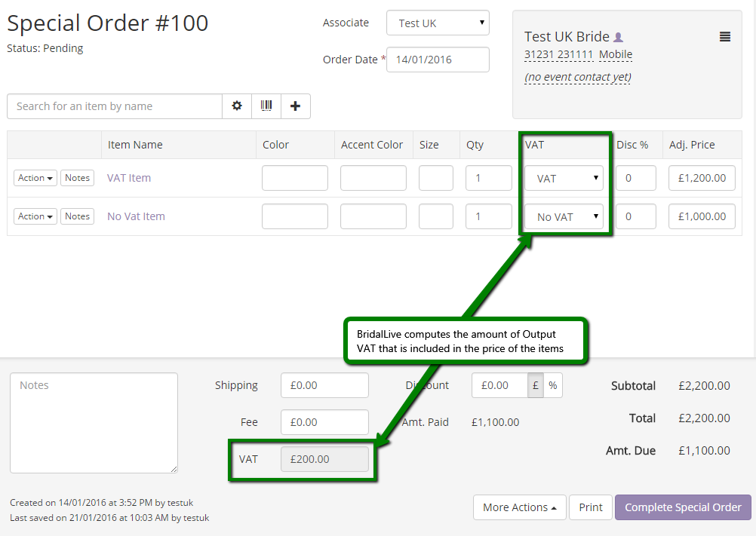Click Color field for No Vat Item
The image size is (756, 536).
coord(295,216)
